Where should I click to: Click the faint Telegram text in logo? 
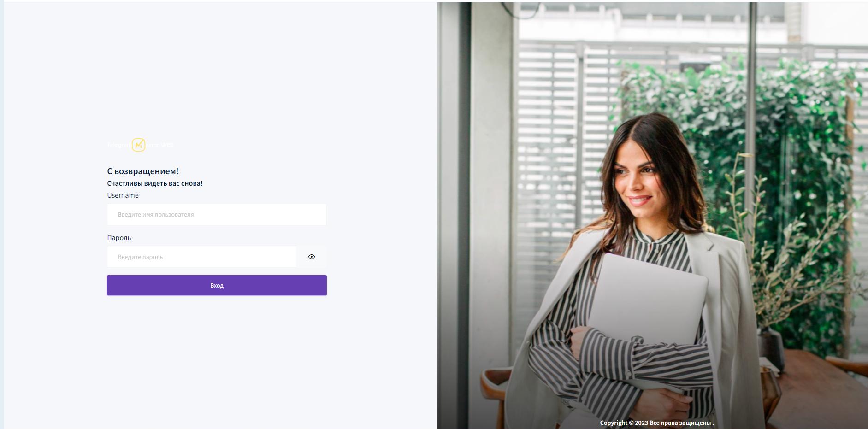[x=119, y=145]
